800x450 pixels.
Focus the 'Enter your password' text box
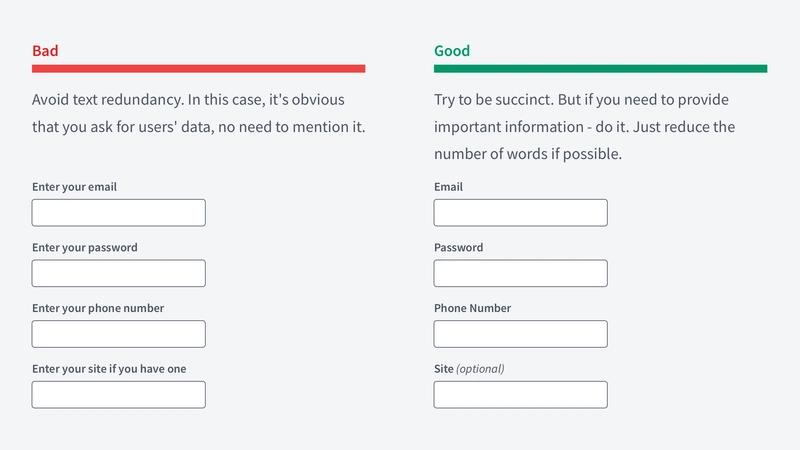[118, 273]
